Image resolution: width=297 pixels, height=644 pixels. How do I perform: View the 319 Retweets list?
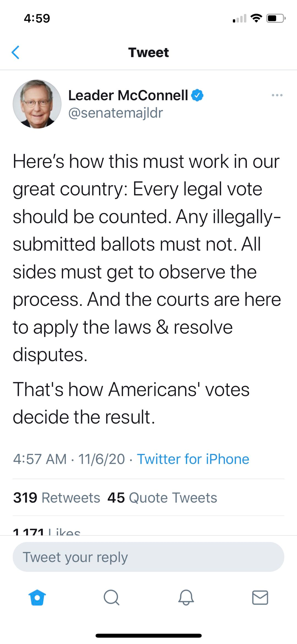coord(57,498)
